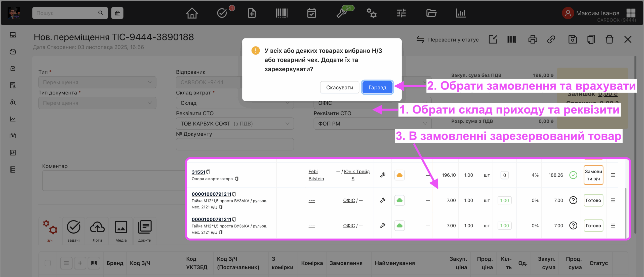Open the row options burger menu for Готово item
Viewport: 644px width, 277px height.
(x=613, y=200)
